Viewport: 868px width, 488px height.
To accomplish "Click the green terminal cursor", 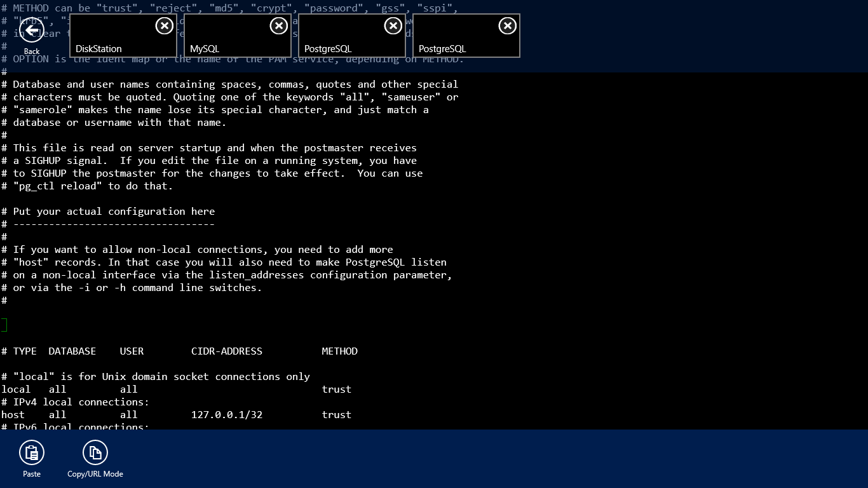I will 4,325.
